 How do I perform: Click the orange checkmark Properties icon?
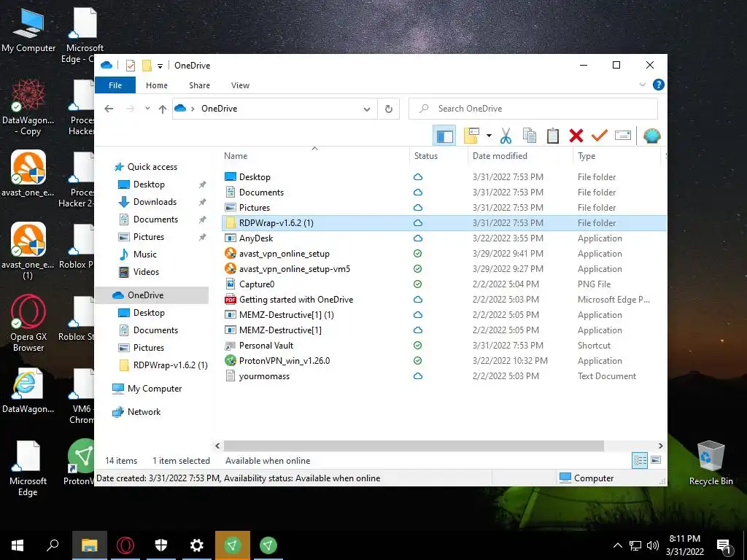point(600,136)
